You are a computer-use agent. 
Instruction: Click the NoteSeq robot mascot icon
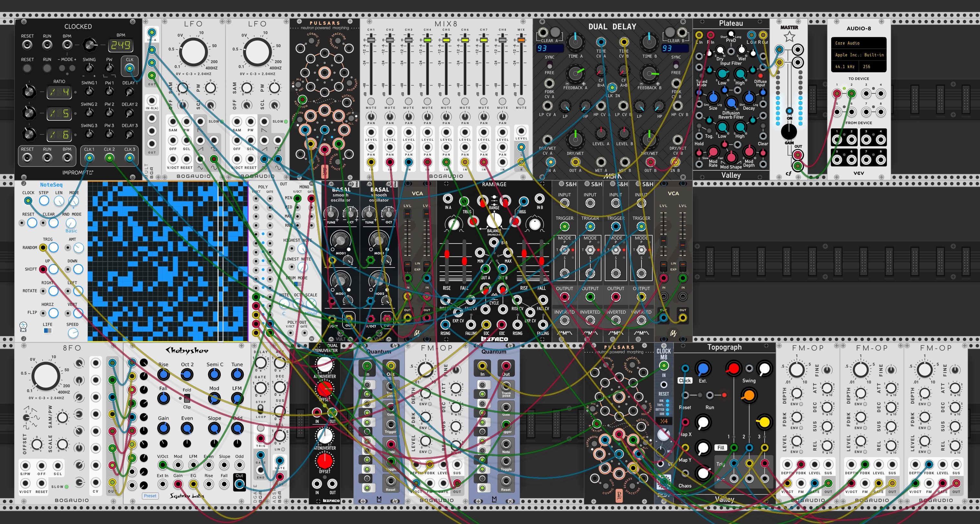pyautogui.click(x=23, y=326)
